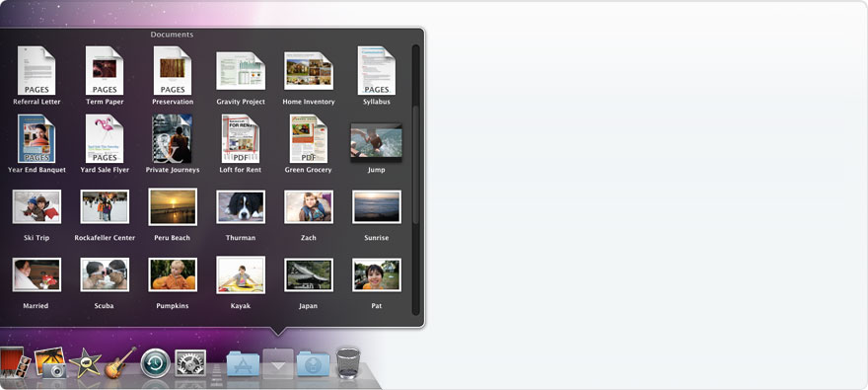Open the Trash in the Dock
The image size is (868, 390).
[x=349, y=363]
